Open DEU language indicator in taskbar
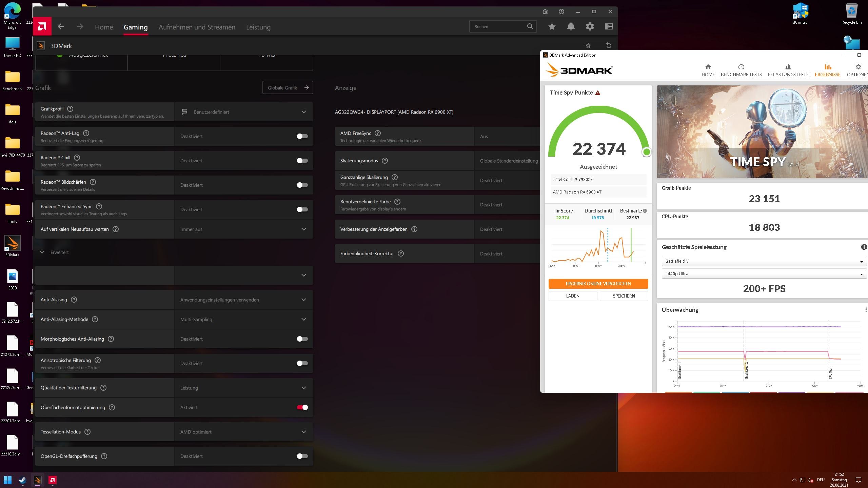 [821, 480]
